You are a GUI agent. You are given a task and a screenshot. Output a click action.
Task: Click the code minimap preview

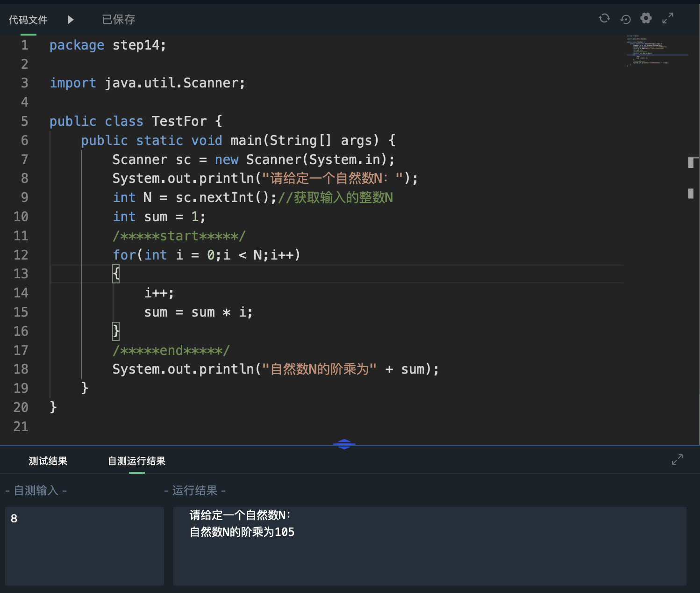[x=657, y=50]
